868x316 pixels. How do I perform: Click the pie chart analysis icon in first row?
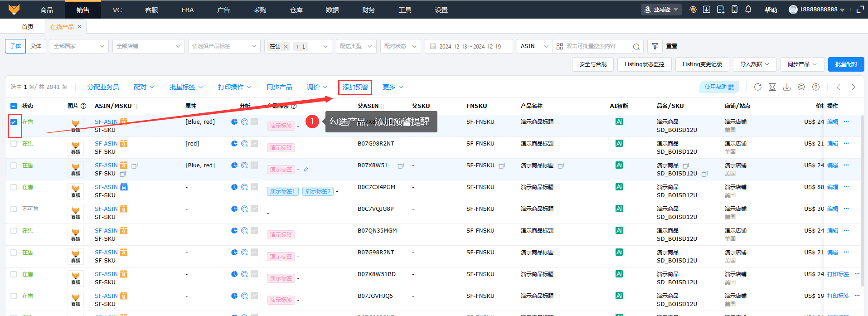click(x=234, y=122)
